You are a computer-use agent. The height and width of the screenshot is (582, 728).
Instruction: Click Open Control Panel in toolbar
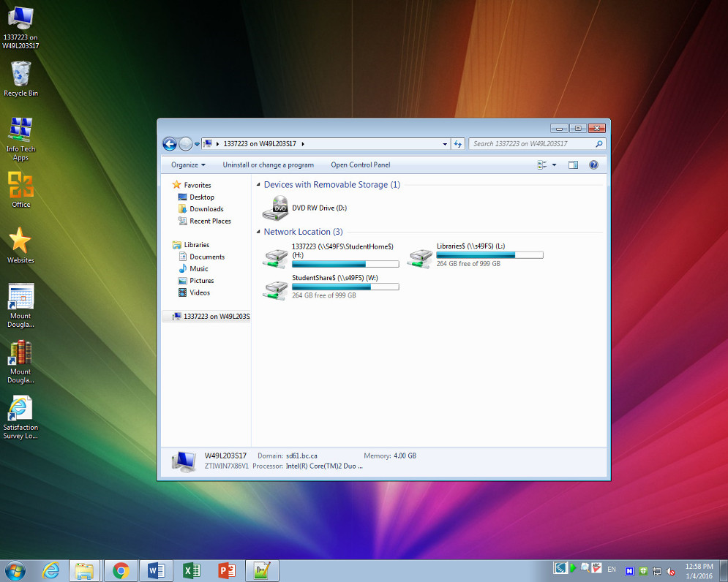pos(360,165)
